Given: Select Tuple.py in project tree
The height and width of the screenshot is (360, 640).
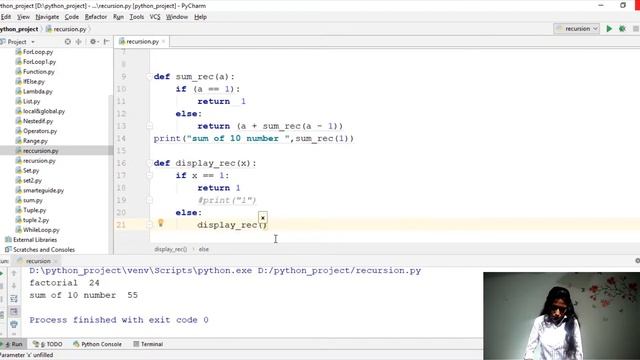Looking at the screenshot, I should 31,210.
